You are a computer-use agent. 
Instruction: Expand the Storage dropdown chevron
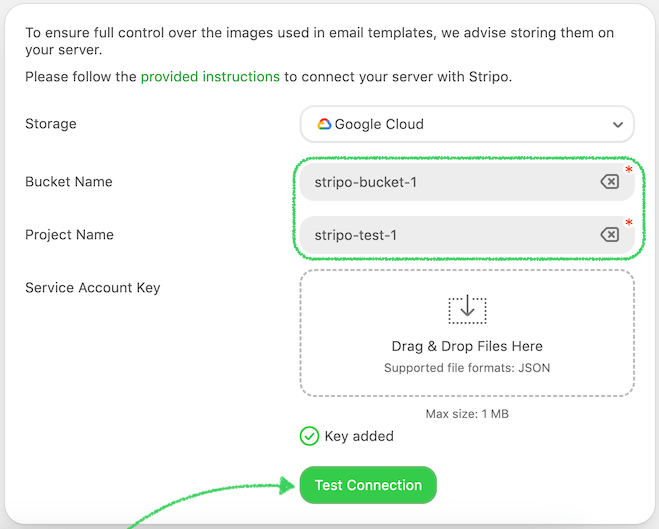click(x=616, y=125)
